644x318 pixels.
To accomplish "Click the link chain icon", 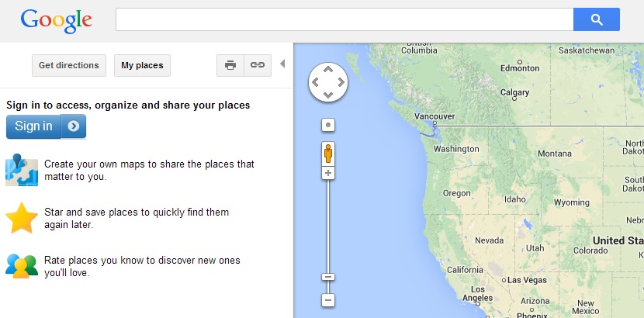I will [258, 65].
